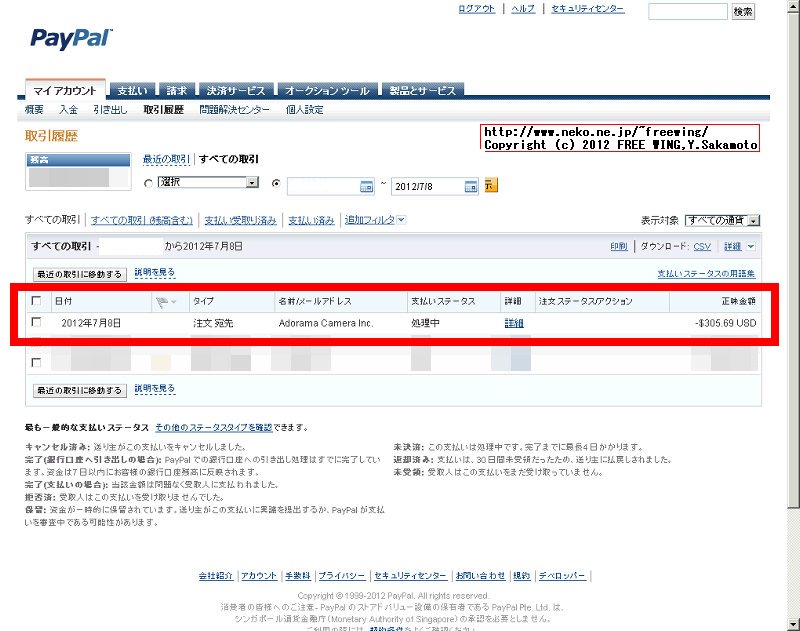The height and width of the screenshot is (631, 800).
Task: Open the end date calendar picker
Action: click(468, 186)
